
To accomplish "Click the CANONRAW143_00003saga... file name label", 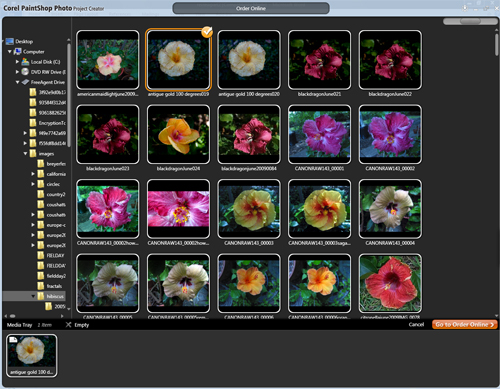I will coord(319,243).
